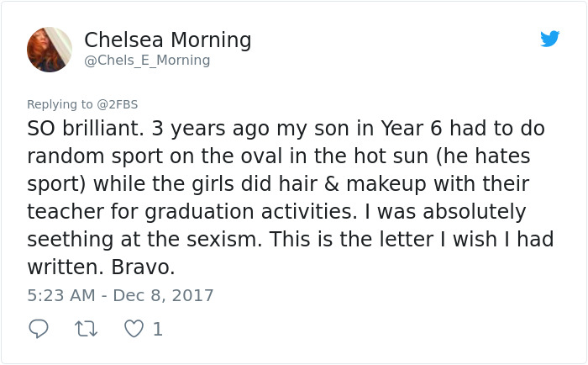
Task: Open Chelsea Morning's profile avatar
Action: [x=50, y=49]
